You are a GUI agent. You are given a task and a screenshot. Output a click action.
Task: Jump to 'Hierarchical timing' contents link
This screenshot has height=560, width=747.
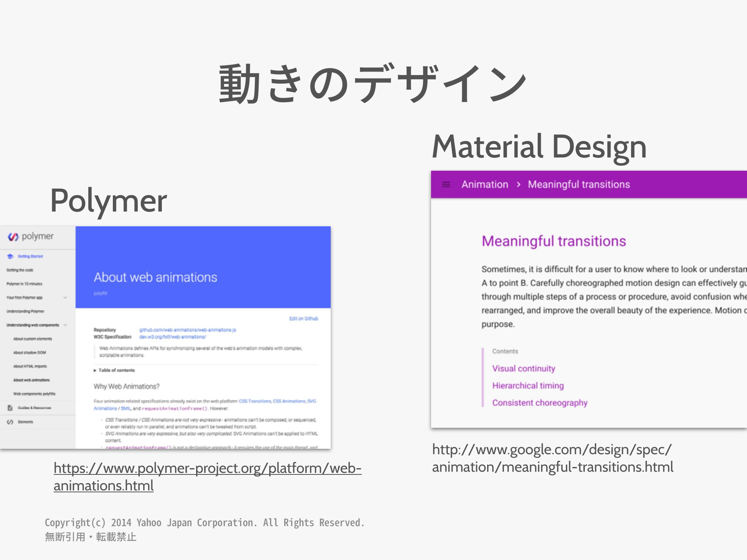(x=528, y=385)
